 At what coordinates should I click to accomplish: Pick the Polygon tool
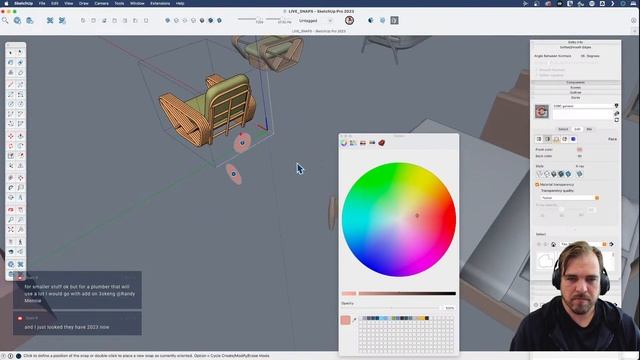coord(20,104)
